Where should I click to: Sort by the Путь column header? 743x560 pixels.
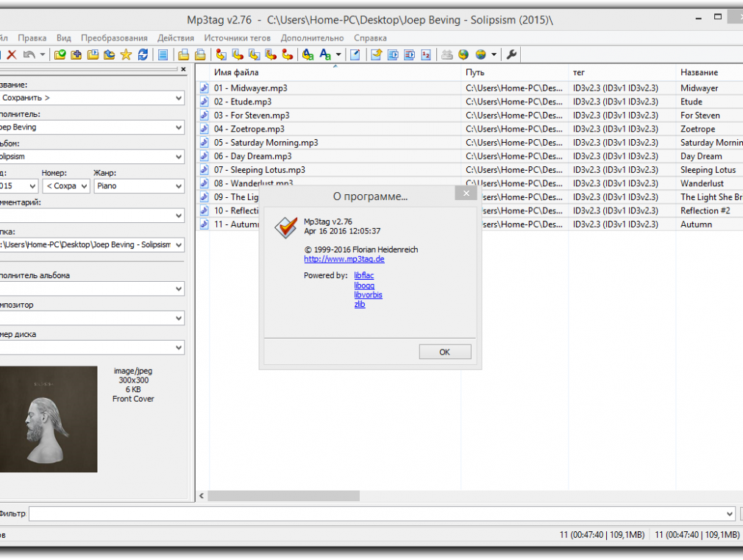click(515, 73)
